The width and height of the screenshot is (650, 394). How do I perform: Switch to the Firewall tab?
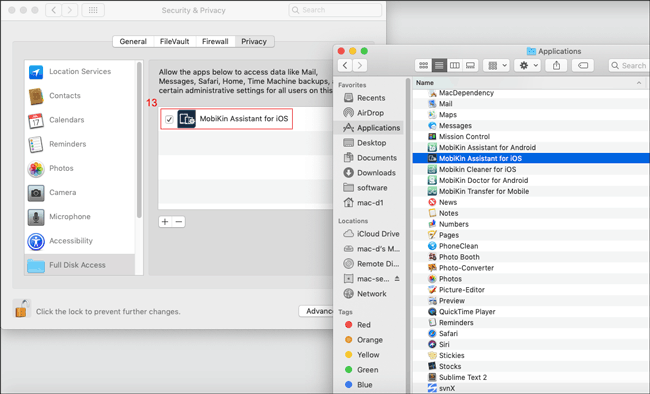215,41
